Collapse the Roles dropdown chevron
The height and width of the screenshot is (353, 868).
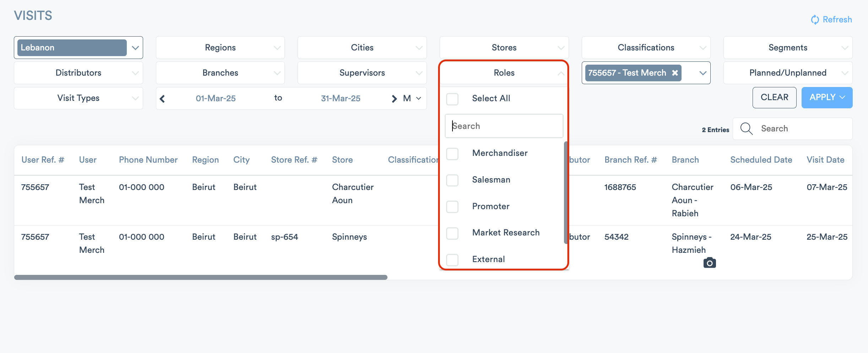click(x=561, y=73)
